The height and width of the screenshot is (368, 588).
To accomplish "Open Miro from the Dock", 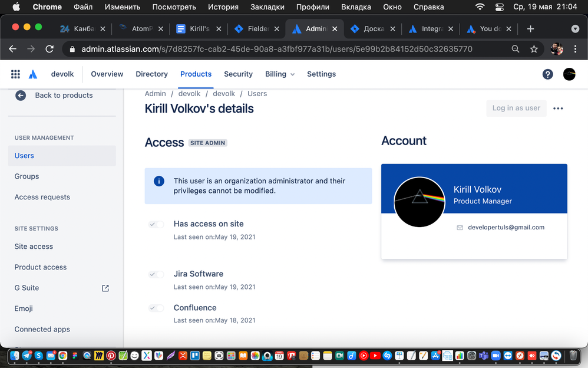I will coord(99,356).
